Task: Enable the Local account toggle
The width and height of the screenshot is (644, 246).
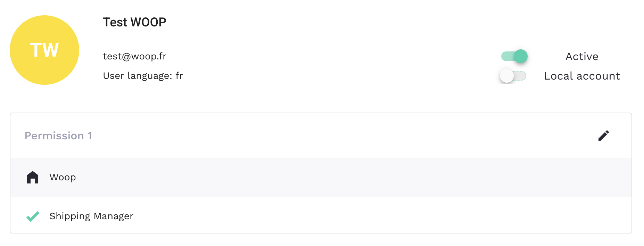Action: pos(513,76)
